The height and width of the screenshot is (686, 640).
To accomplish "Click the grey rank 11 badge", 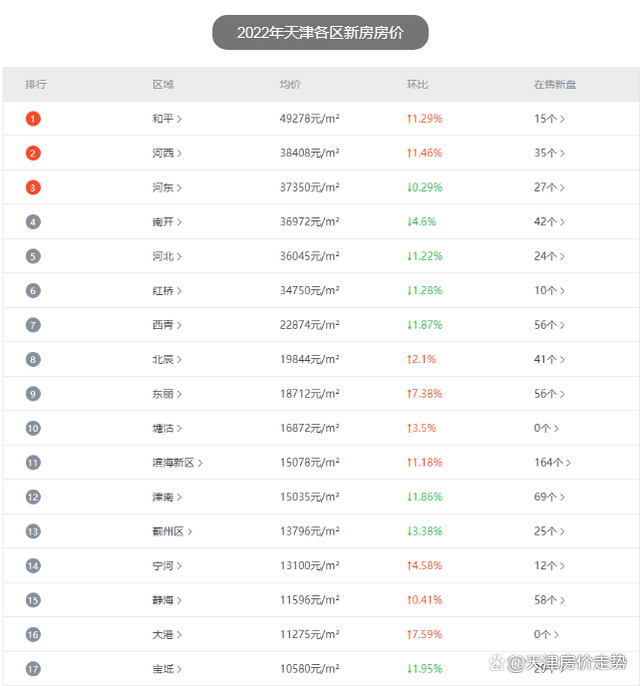I will (x=33, y=463).
